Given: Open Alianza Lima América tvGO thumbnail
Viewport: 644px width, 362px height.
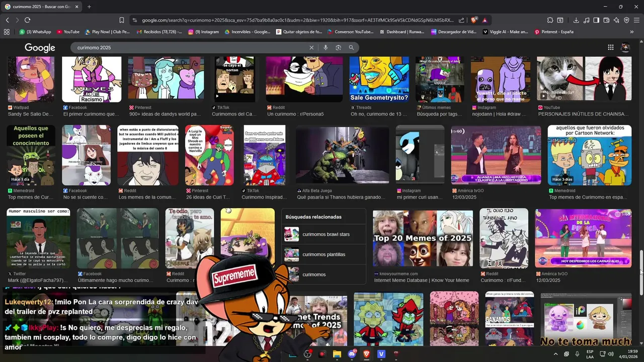Looking at the screenshot, I should coord(496,155).
